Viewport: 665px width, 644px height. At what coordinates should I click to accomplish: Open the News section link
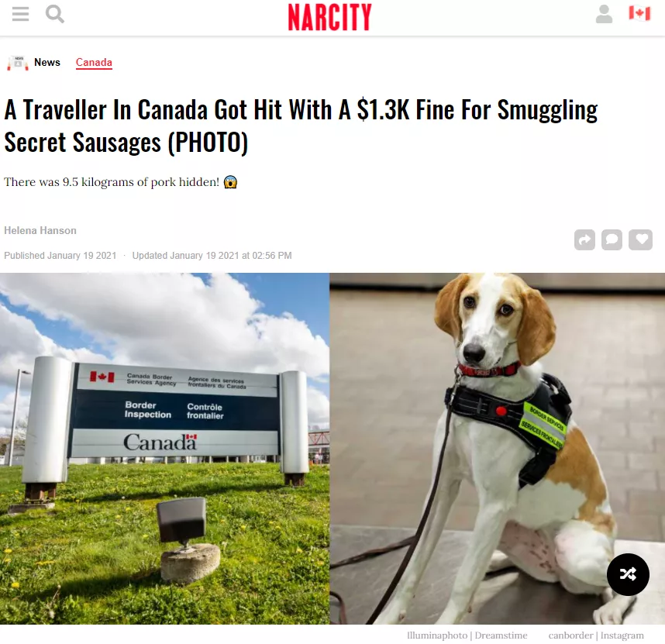tap(47, 62)
